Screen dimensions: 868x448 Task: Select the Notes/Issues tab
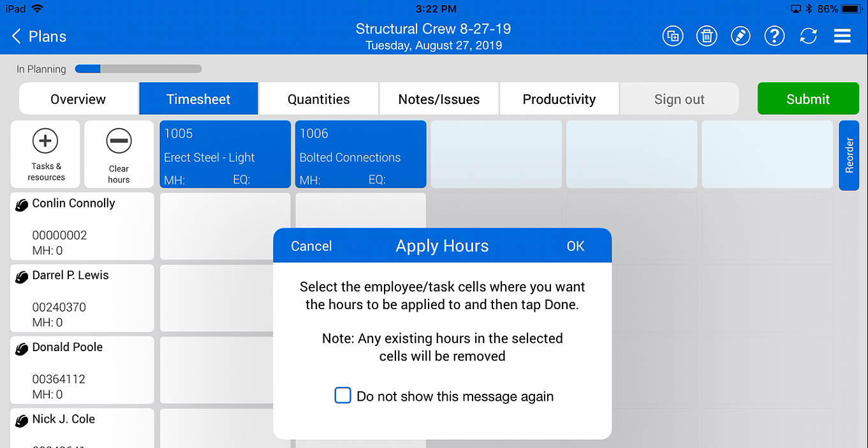click(439, 99)
